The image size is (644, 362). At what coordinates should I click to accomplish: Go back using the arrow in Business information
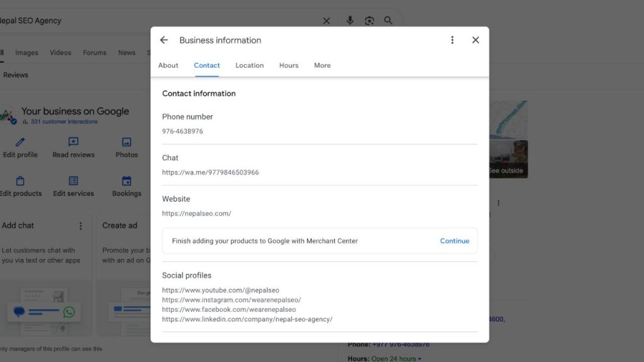pos(164,40)
